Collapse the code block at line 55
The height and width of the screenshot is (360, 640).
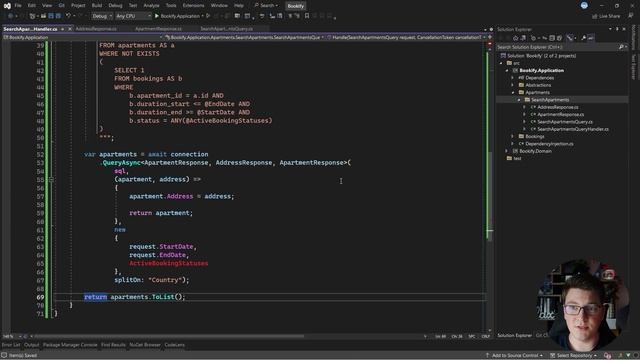point(51,179)
